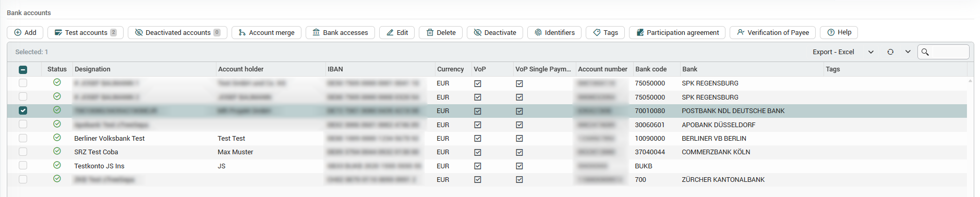Edit the selected bank account
This screenshot has width=980, height=197.
pos(397,32)
